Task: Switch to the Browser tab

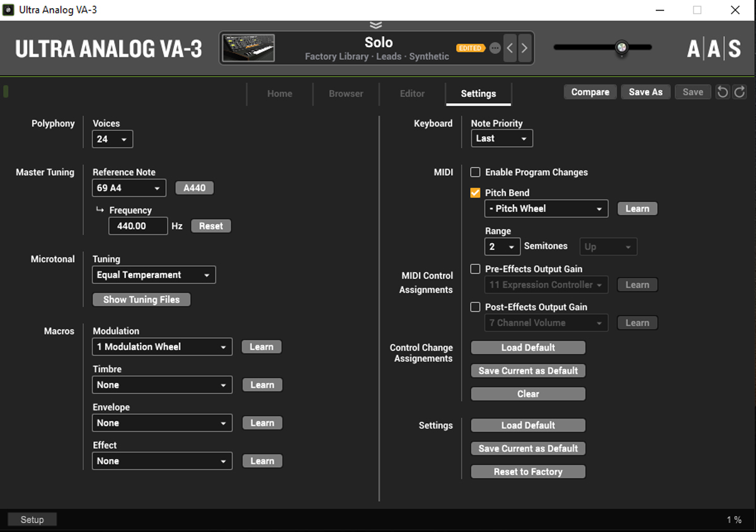Action: tap(346, 93)
